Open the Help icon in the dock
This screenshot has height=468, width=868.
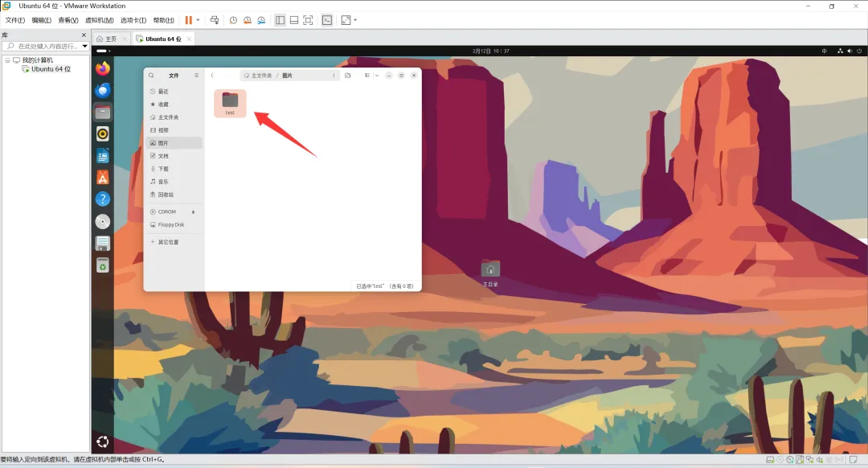(102, 199)
